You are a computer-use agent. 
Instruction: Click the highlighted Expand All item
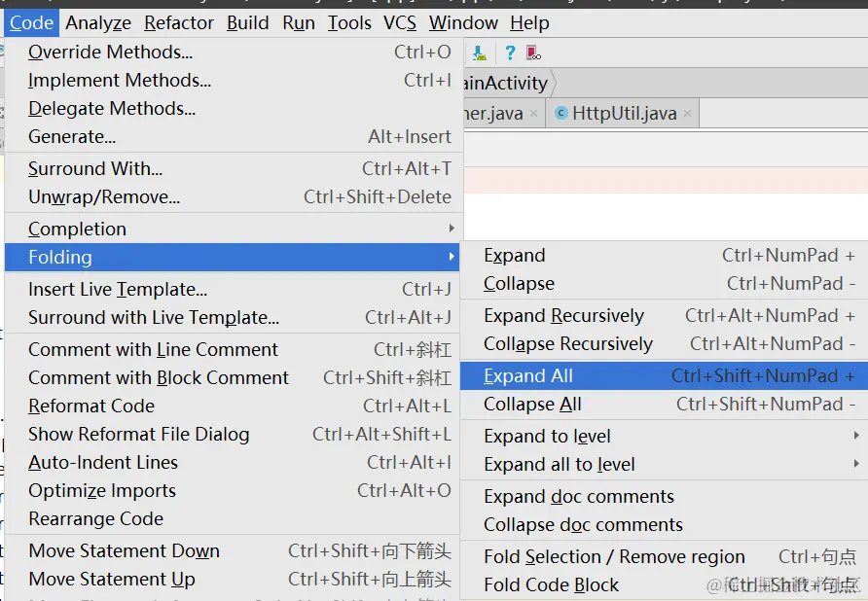[665, 376]
